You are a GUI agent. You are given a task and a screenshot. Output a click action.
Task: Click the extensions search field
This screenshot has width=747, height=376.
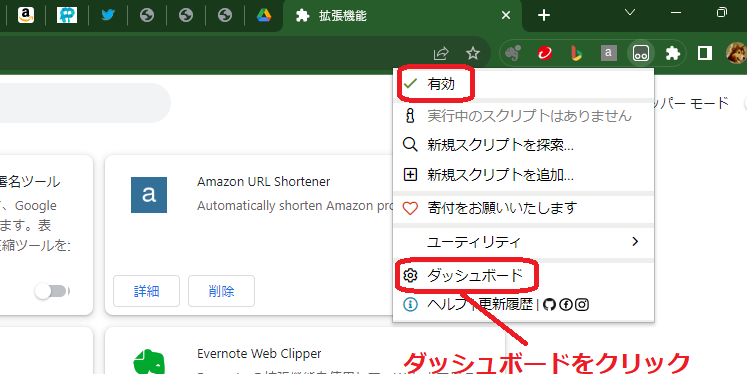pyautogui.click(x=85, y=103)
